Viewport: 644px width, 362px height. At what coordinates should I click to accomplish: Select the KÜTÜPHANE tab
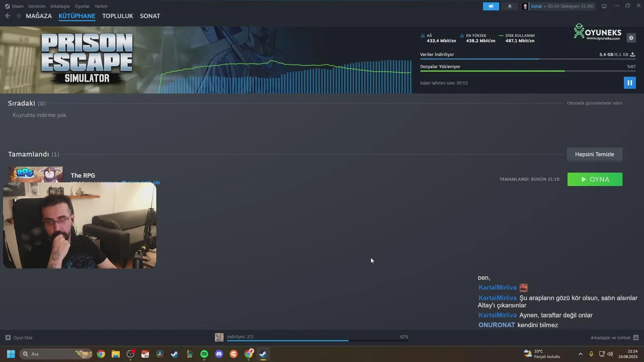77,16
